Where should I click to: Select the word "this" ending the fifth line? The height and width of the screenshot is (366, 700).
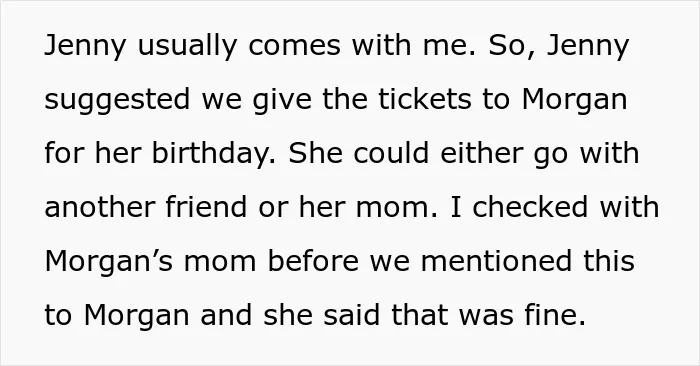tap(609, 261)
